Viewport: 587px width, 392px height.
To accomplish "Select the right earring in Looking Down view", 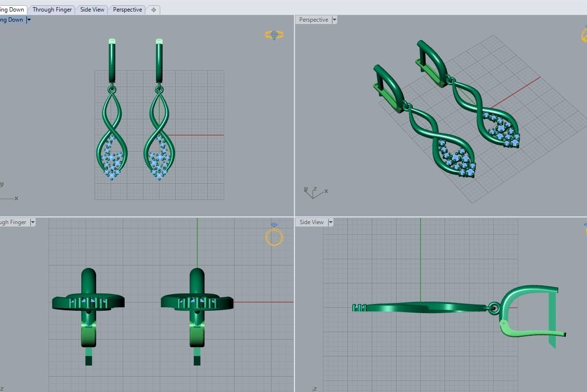I will (x=159, y=110).
